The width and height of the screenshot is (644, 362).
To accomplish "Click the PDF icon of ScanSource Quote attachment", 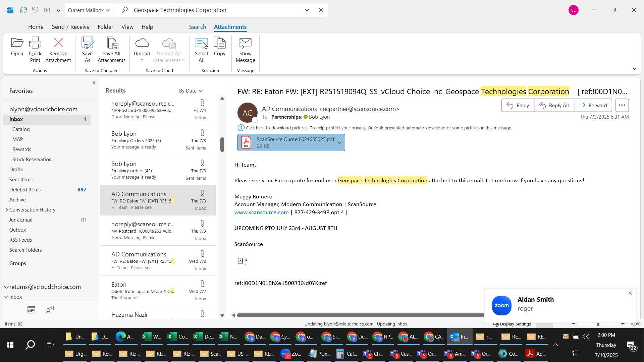I will (246, 142).
